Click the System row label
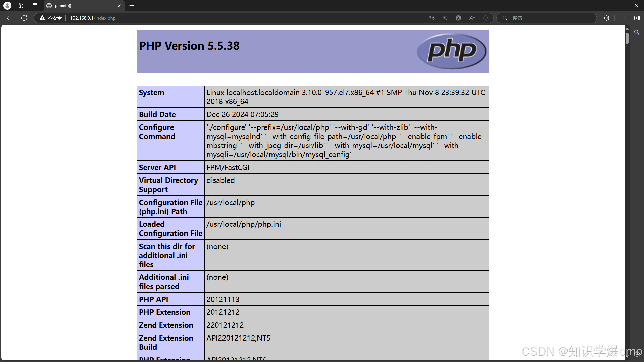The image size is (644, 362). pyautogui.click(x=151, y=93)
